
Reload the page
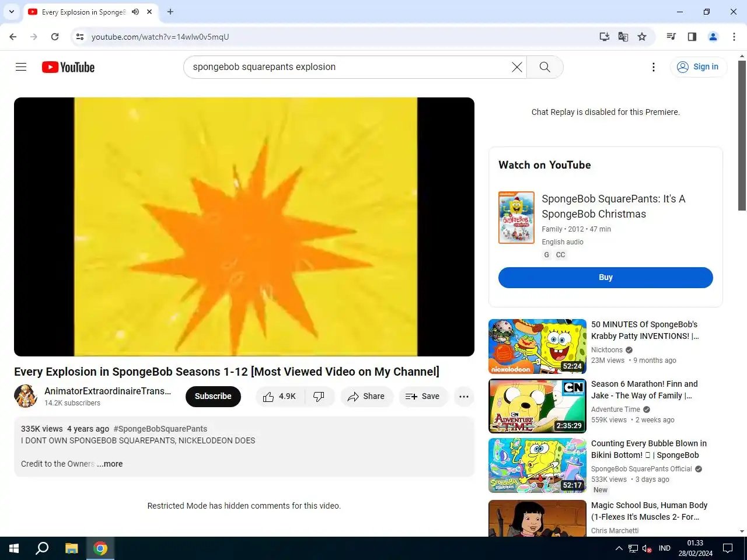coord(55,37)
